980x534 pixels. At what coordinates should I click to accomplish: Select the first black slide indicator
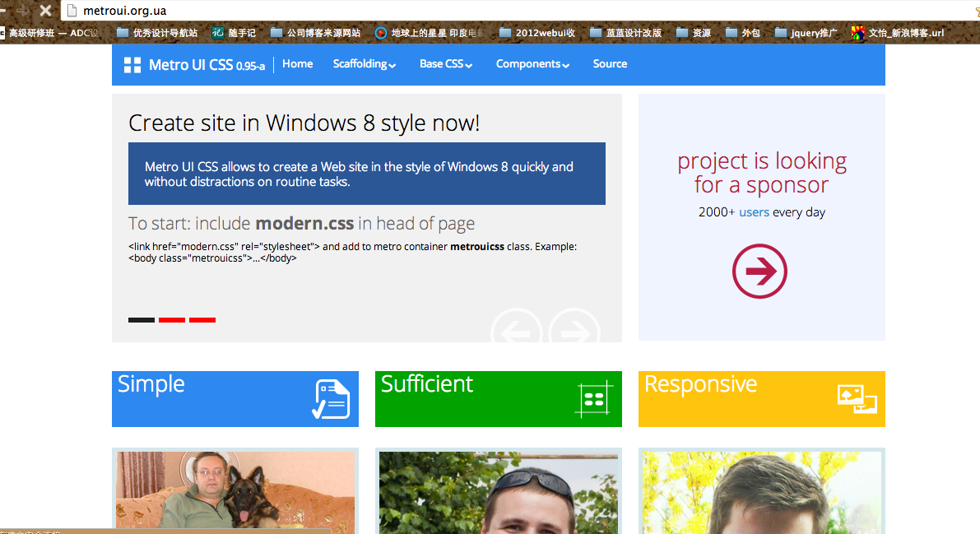[x=142, y=320]
